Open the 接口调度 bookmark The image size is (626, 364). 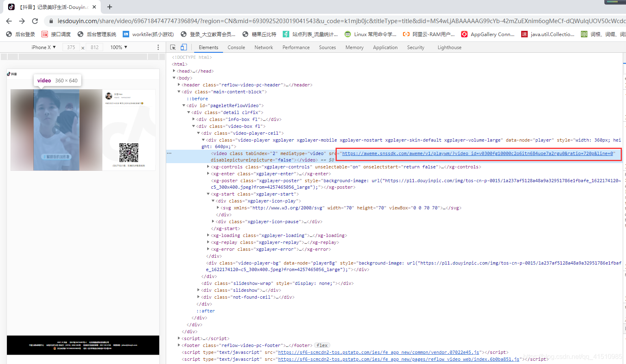click(x=56, y=34)
